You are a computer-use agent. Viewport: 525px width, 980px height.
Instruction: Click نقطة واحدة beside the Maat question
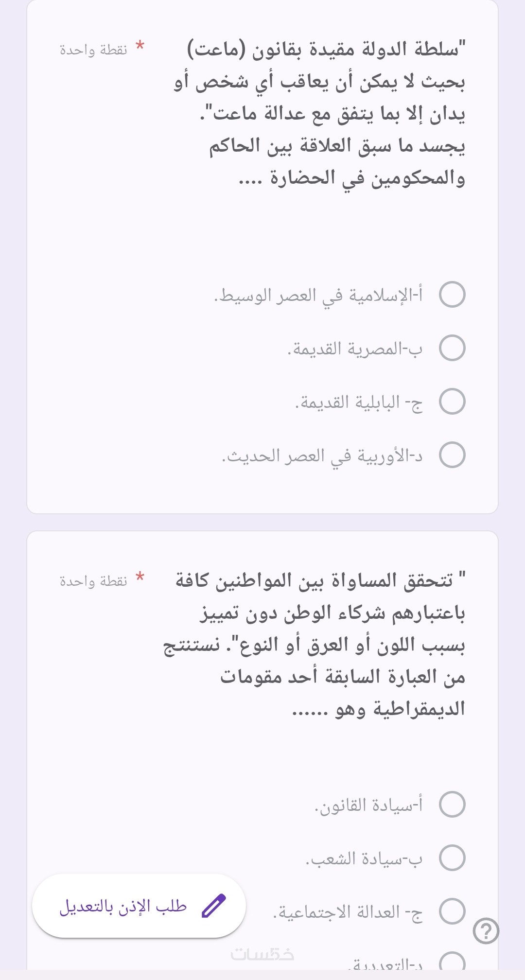point(93,50)
